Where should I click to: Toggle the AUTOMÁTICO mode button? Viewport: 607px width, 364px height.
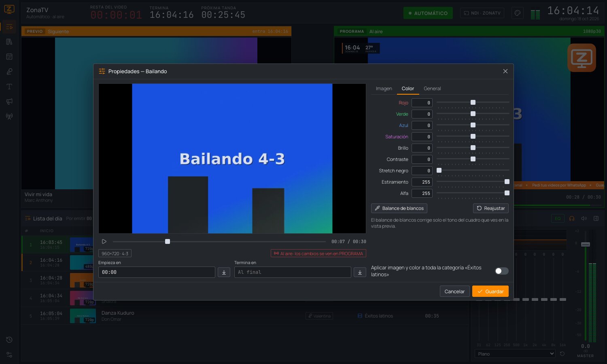(x=428, y=13)
